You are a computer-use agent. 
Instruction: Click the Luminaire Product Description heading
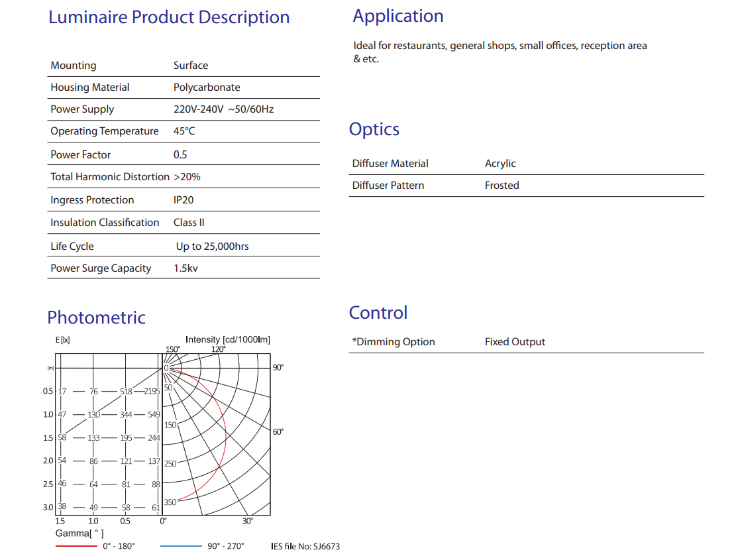coord(169,17)
